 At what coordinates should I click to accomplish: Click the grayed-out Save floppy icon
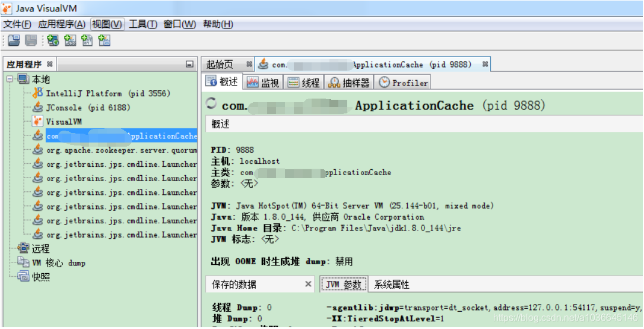coord(31,40)
